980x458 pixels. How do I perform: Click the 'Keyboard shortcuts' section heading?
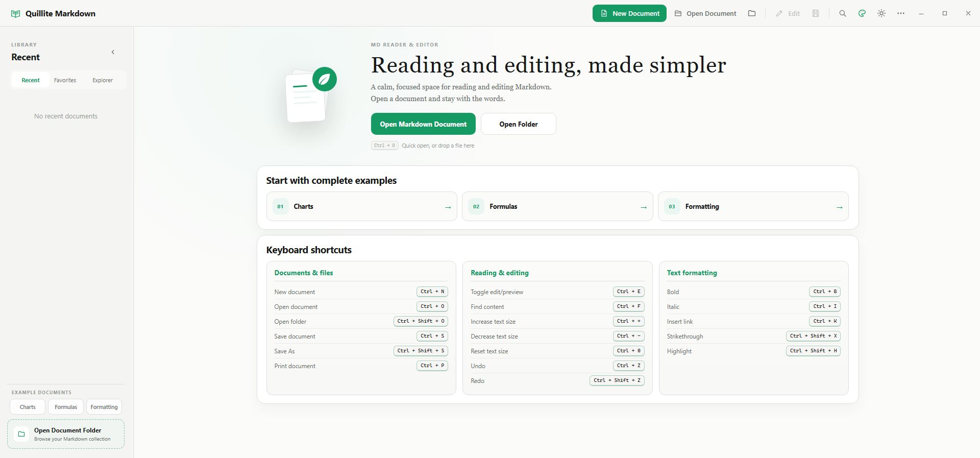(309, 250)
